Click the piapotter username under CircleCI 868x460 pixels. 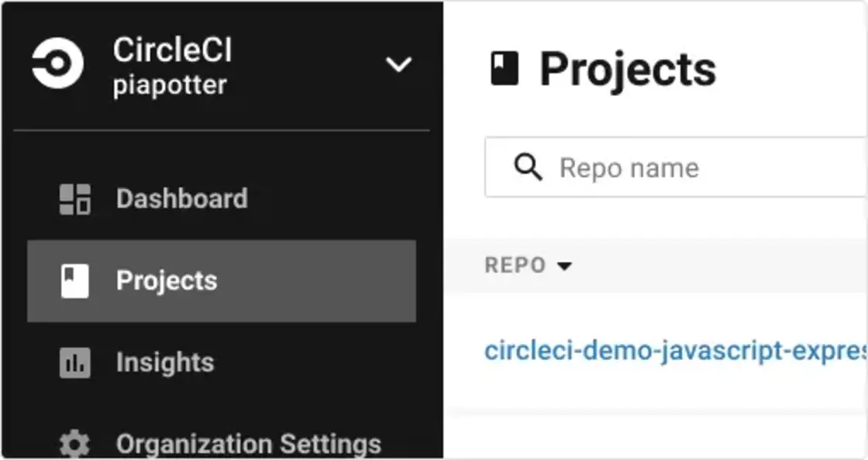point(170,85)
